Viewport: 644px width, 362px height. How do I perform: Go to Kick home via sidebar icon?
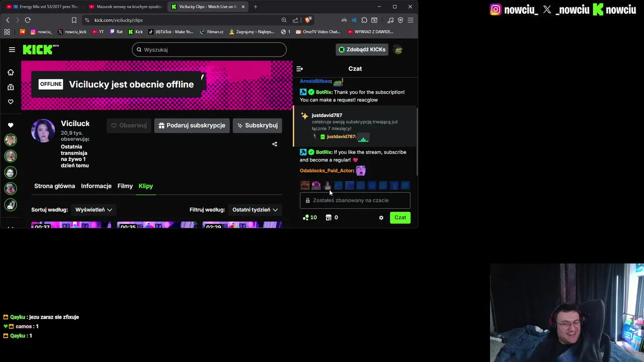(x=11, y=72)
